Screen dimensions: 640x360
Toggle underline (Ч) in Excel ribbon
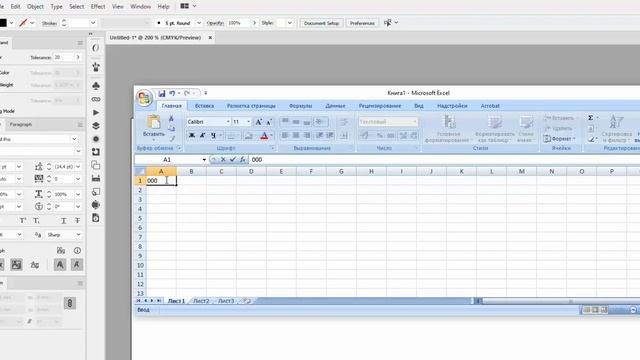coord(213,136)
